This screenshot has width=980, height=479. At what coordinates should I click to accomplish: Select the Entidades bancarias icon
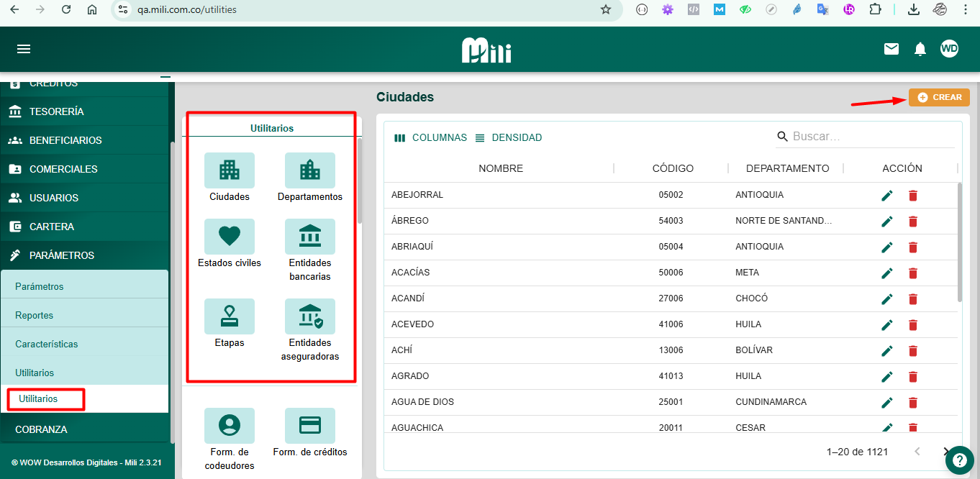[310, 237]
